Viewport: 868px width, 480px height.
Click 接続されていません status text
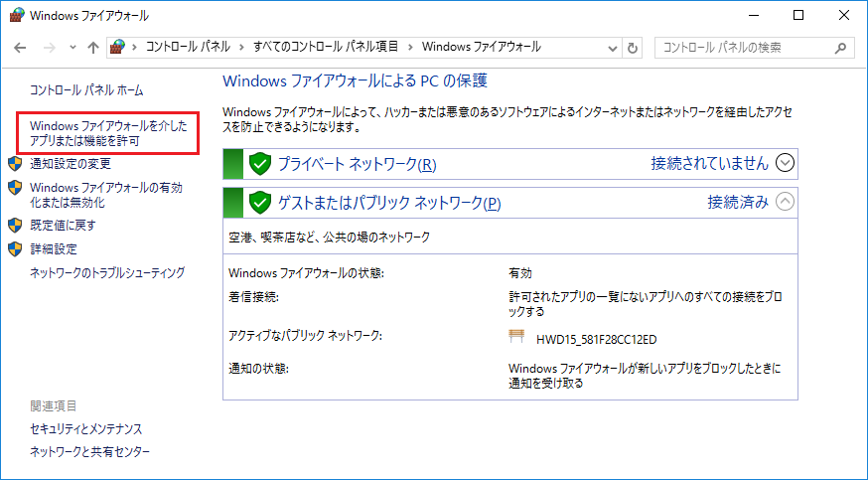[x=710, y=163]
